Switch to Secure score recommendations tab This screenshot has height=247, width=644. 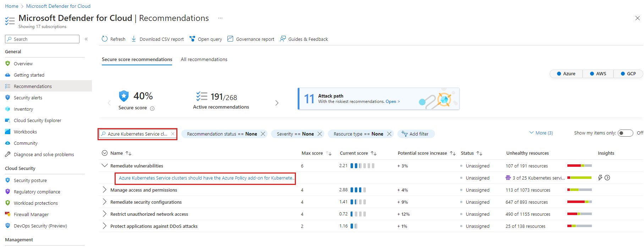point(137,60)
